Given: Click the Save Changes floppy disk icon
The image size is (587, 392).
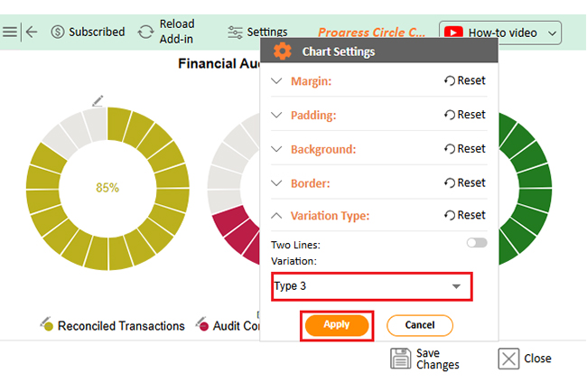Looking at the screenshot, I should click(x=400, y=359).
